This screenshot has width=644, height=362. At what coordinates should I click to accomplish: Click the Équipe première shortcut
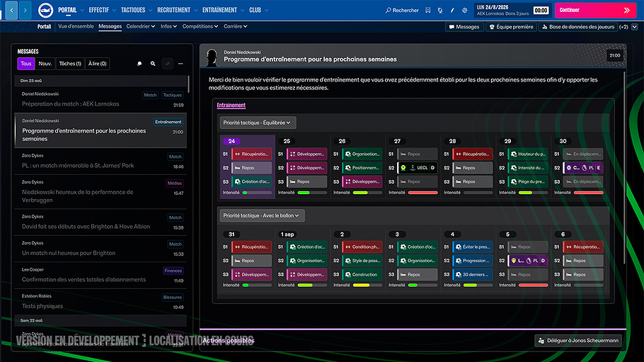coord(511,27)
